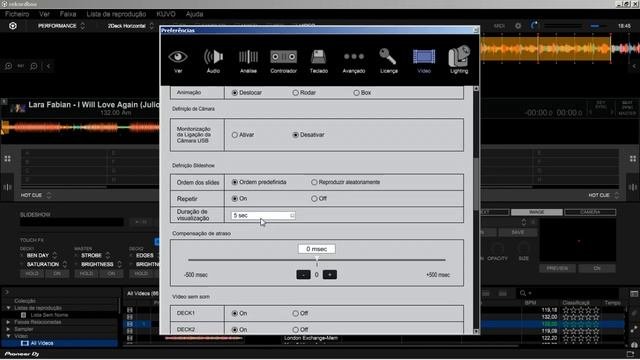Open the SATURATION parameter dropdown
The image size is (640, 360).
pos(46,264)
